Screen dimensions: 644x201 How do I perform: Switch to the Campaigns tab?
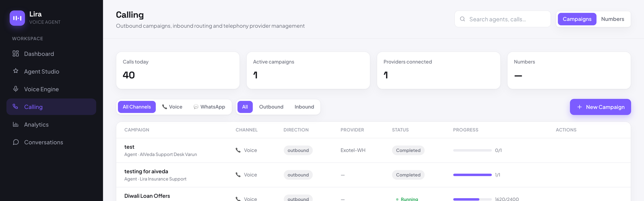[x=577, y=19]
